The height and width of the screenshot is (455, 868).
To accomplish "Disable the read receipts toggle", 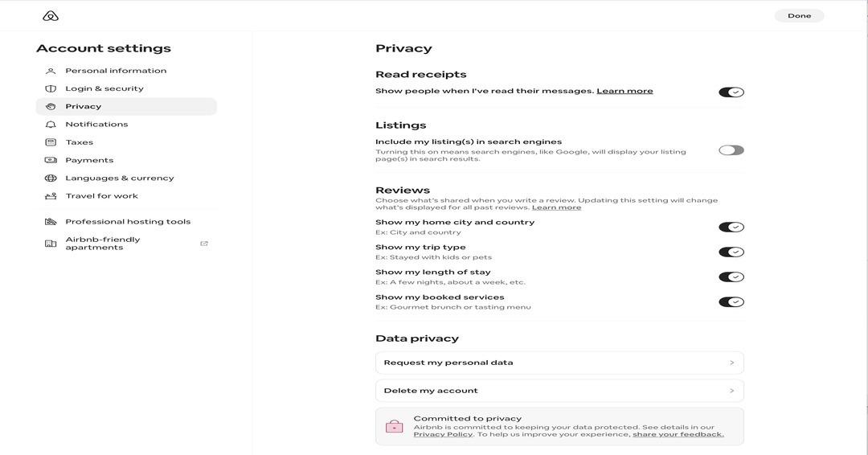I will pos(731,92).
